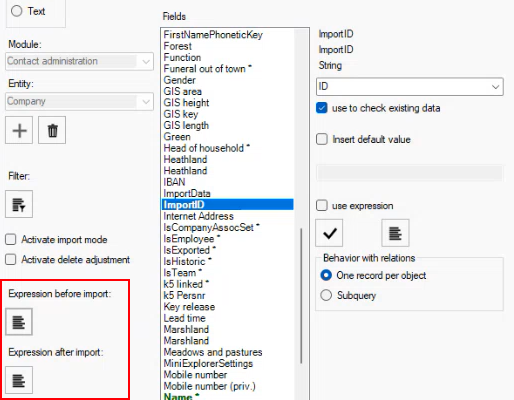Image resolution: width=514 pixels, height=400 pixels.
Task: Click the plus icon to add entity
Action: coord(19,130)
